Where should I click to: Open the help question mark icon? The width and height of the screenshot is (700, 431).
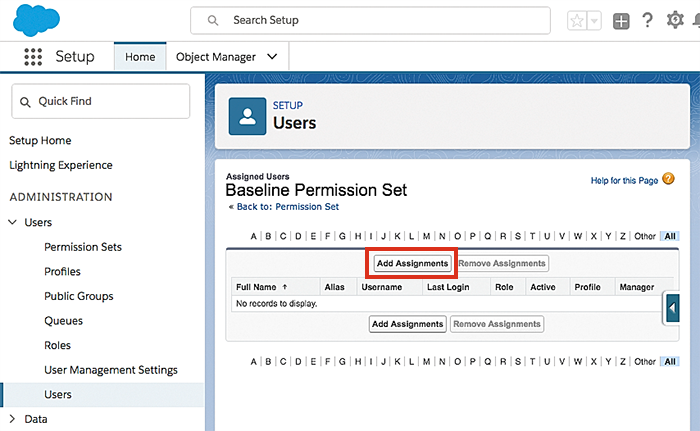647,20
